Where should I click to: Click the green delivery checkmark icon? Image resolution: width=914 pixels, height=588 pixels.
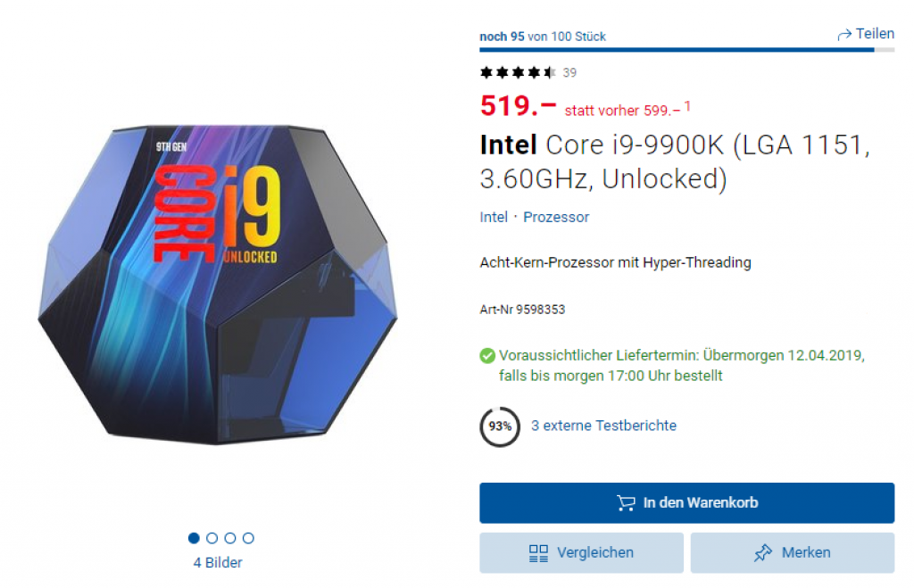tap(487, 356)
